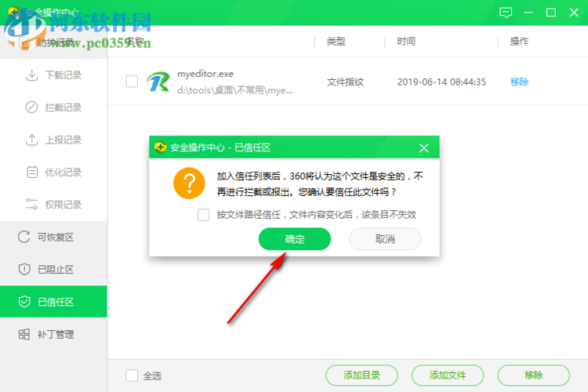The image size is (588, 392).
Task: Close the 安全操作中心 main window
Action: coord(574,13)
